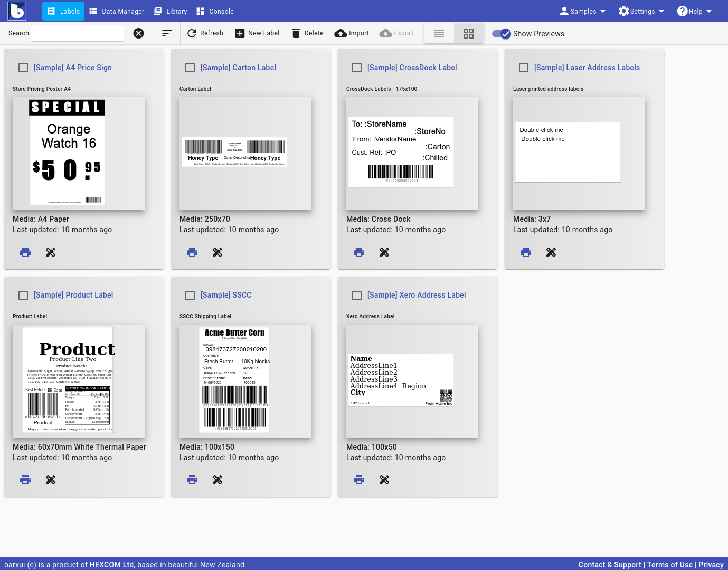Open the Library tab
The width and height of the screenshot is (728, 570).
170,11
